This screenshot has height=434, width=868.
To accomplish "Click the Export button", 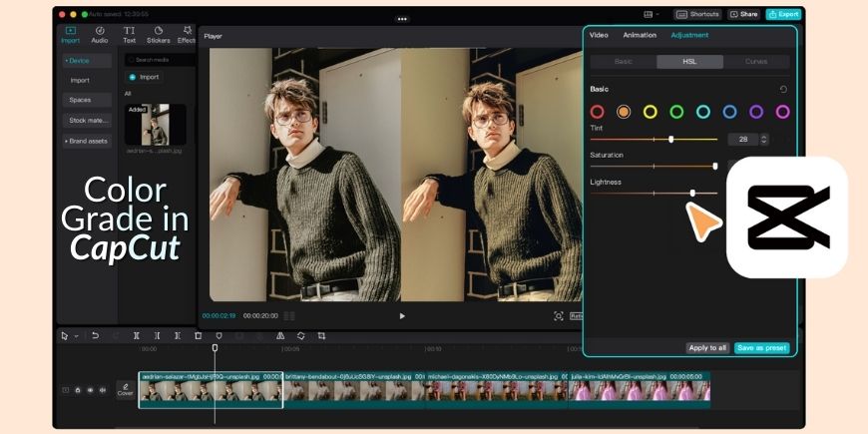I will coord(783,15).
